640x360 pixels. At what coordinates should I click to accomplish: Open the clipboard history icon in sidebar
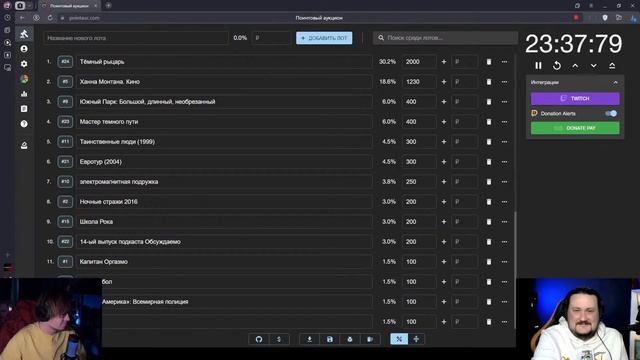click(24, 109)
